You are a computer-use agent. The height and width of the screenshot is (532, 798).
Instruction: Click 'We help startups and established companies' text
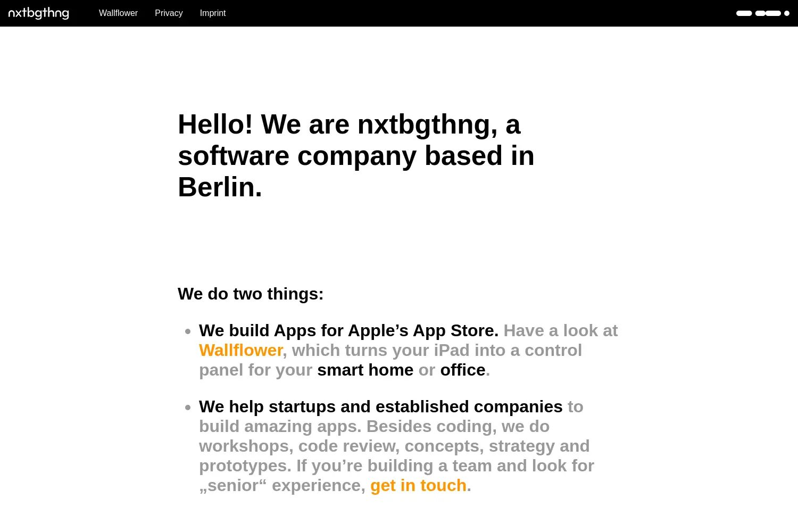tap(380, 406)
